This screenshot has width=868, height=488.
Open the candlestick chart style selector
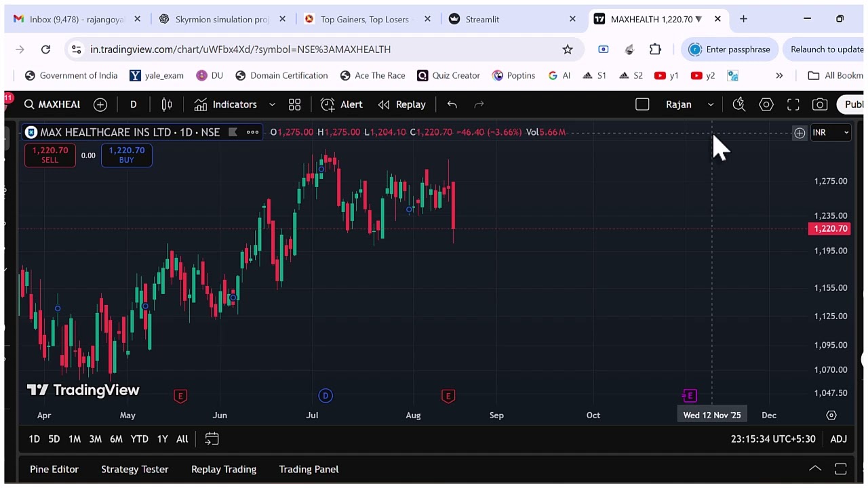167,104
